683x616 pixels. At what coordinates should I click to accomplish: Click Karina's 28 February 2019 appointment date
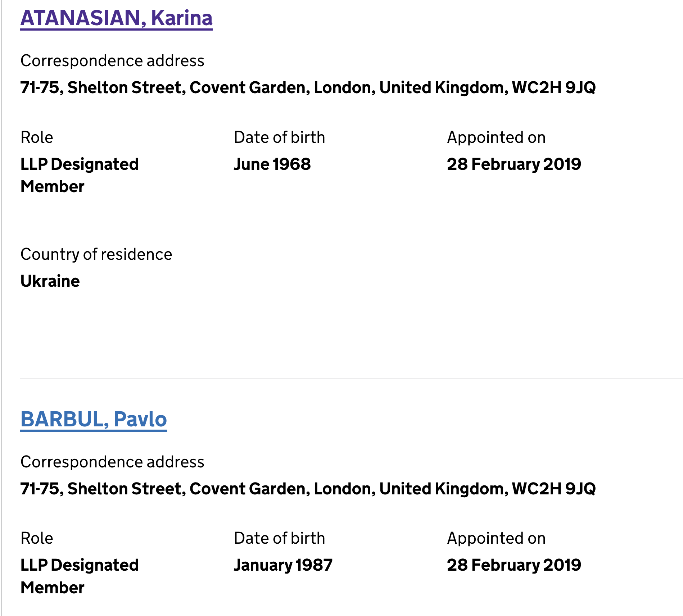coord(514,164)
